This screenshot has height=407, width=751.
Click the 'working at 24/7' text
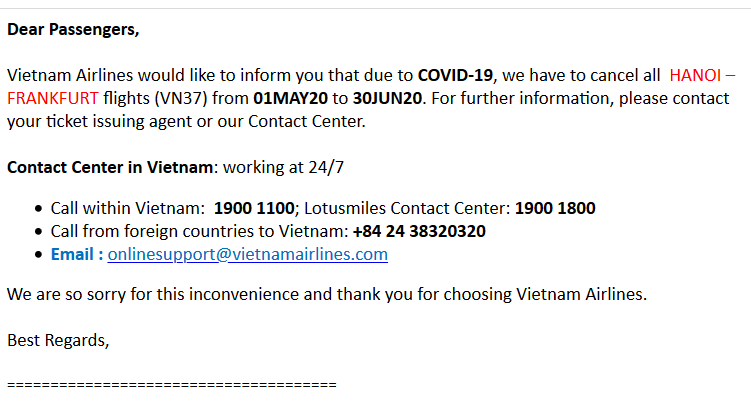284,167
